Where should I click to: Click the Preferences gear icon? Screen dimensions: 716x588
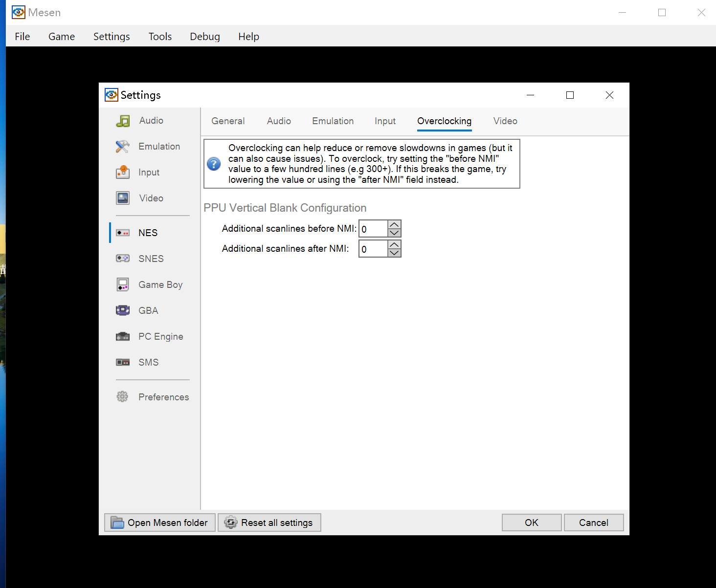pos(122,396)
